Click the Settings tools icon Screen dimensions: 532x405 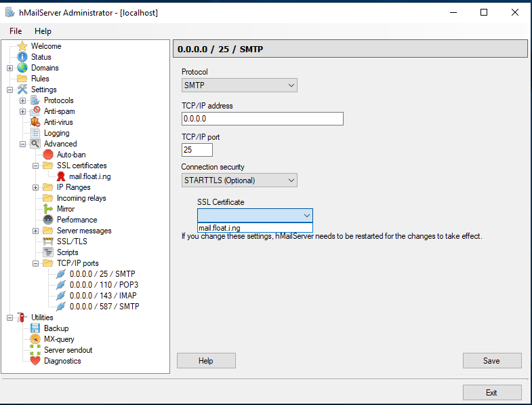pos(22,90)
